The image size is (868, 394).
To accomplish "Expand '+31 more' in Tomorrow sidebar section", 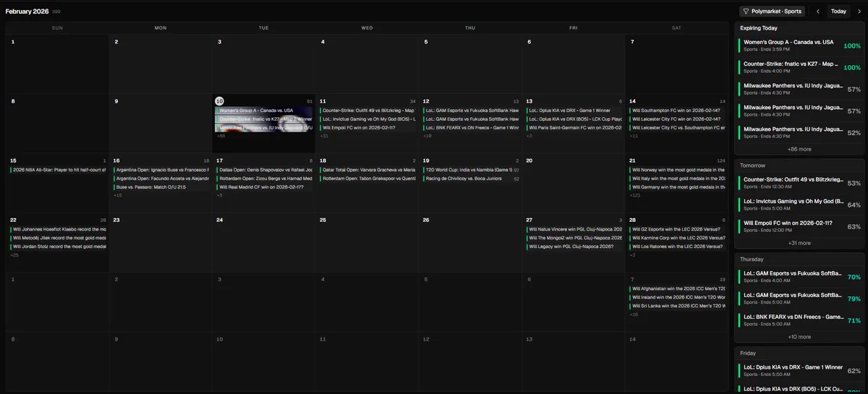I will [x=799, y=243].
